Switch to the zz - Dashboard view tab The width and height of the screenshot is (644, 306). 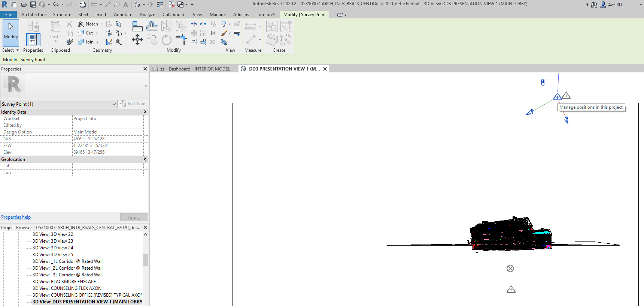click(194, 69)
